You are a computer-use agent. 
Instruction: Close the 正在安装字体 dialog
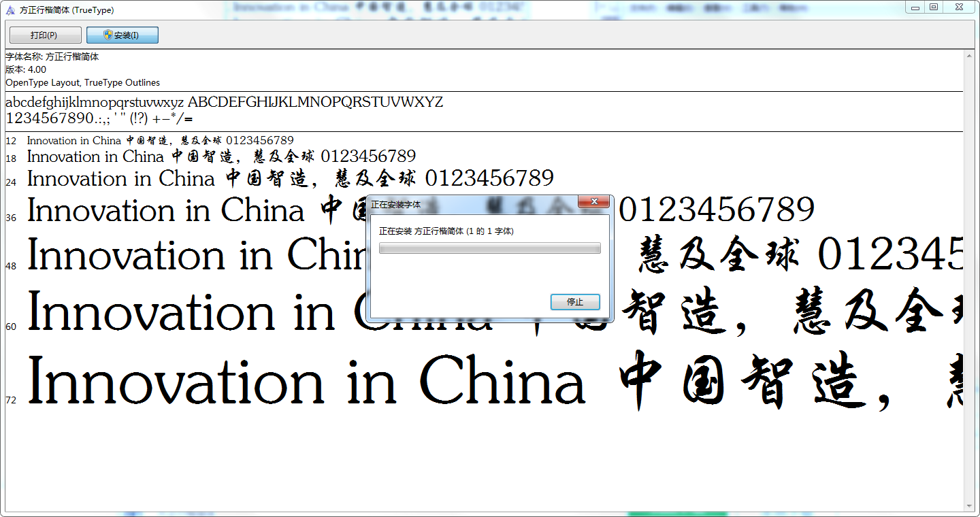(594, 202)
